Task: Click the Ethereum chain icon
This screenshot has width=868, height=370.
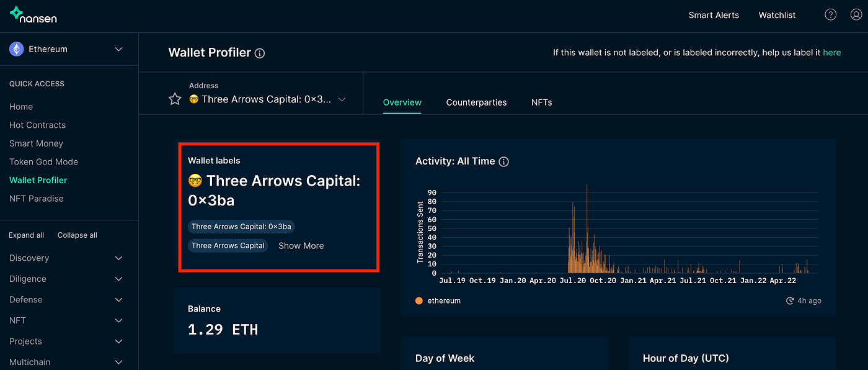Action: click(17, 49)
